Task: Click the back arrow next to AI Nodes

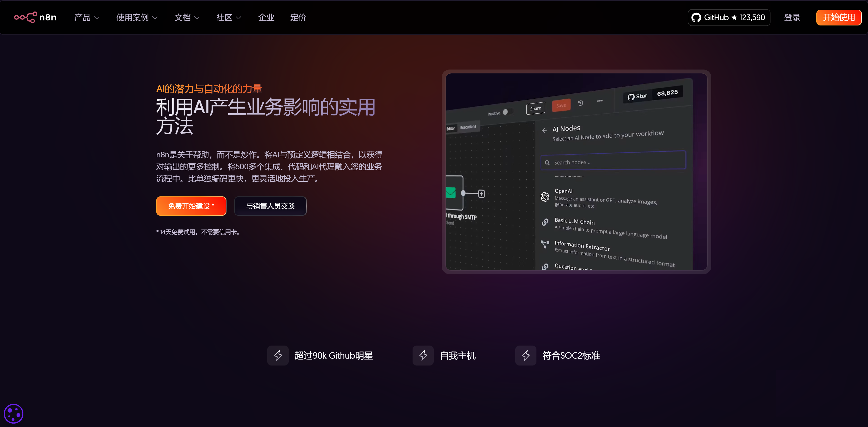Action: (x=544, y=130)
